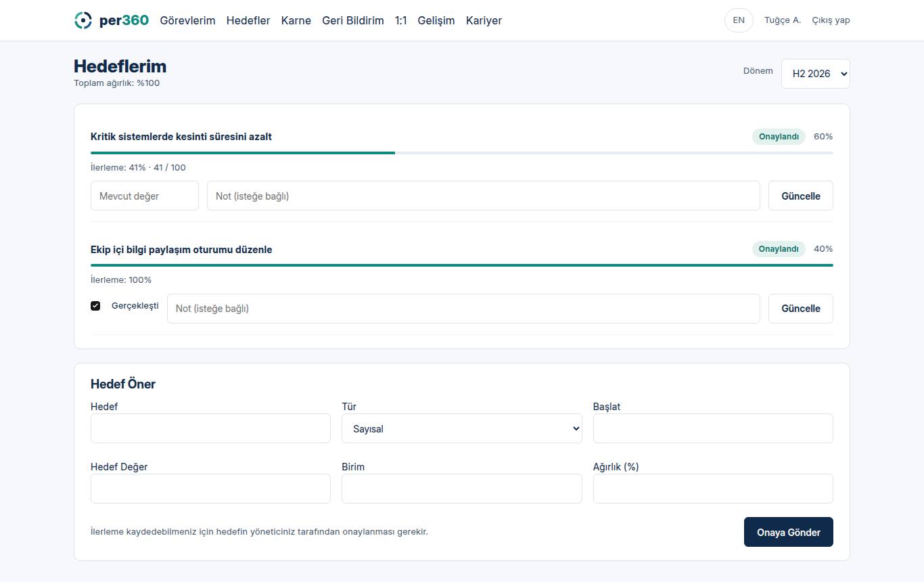924x582 pixels.
Task: Navigate to Geri Bildirim
Action: pyautogui.click(x=353, y=20)
